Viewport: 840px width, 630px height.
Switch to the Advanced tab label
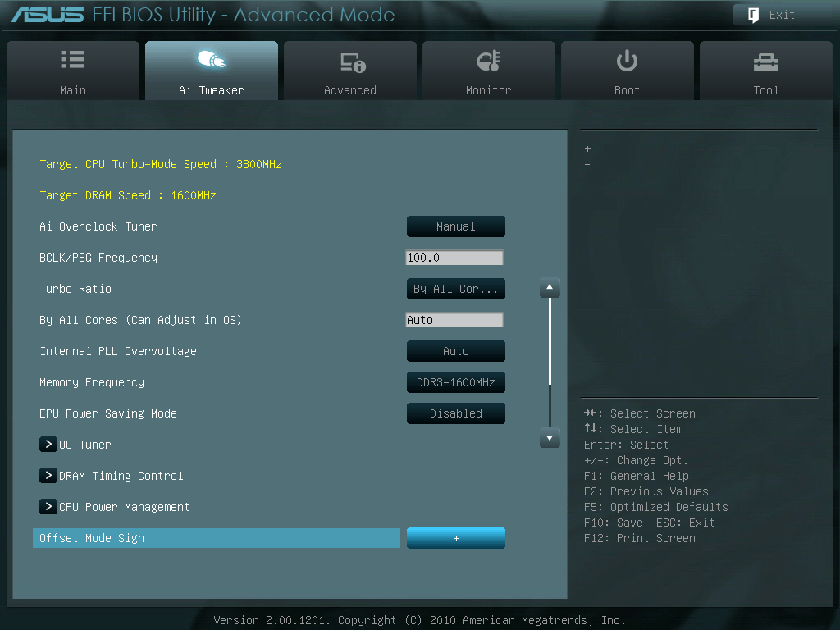click(349, 90)
